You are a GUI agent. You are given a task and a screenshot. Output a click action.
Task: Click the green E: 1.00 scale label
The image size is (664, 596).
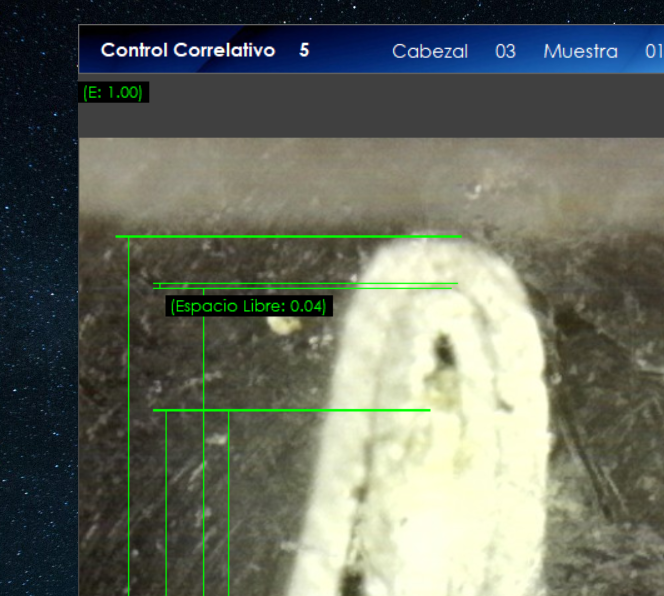(x=113, y=93)
